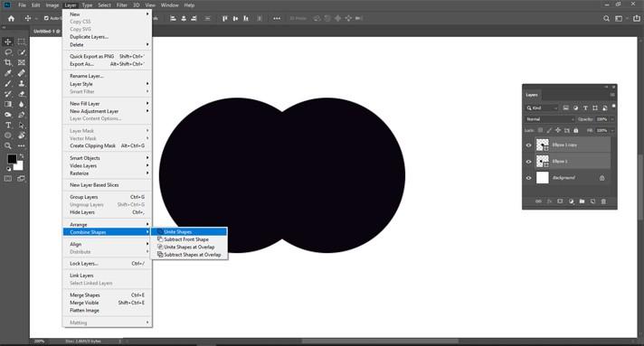The width and height of the screenshot is (644, 346).
Task: Open the Kind filter dropdown in Layers
Action: (542, 108)
